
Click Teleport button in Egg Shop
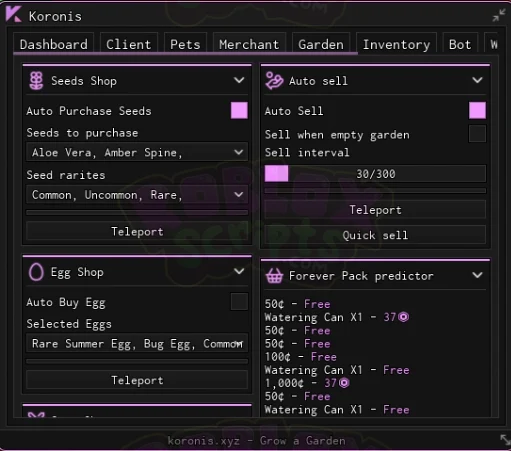(137, 380)
